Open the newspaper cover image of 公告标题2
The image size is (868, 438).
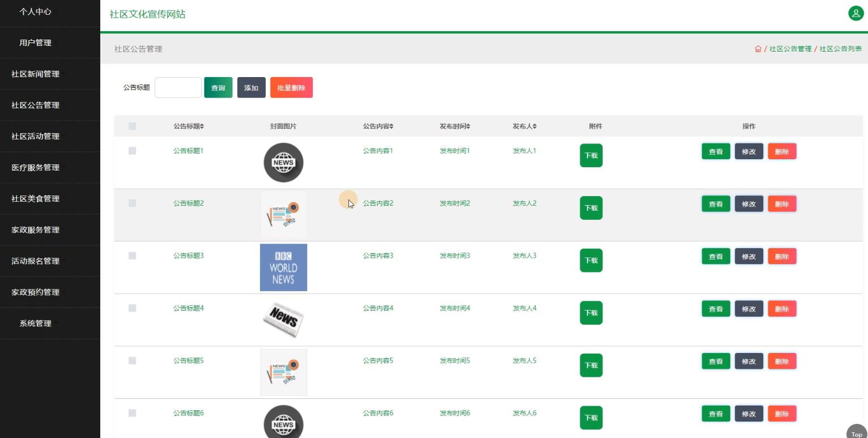click(283, 215)
